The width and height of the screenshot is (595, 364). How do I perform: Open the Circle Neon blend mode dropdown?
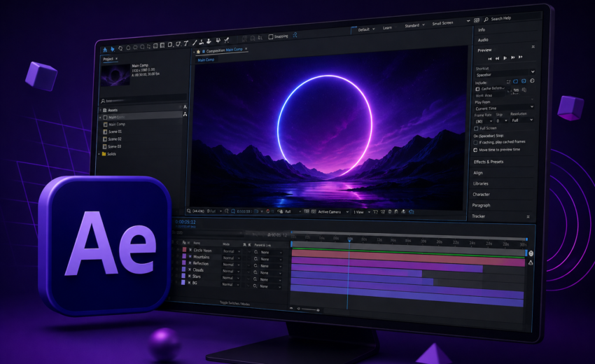(232, 251)
